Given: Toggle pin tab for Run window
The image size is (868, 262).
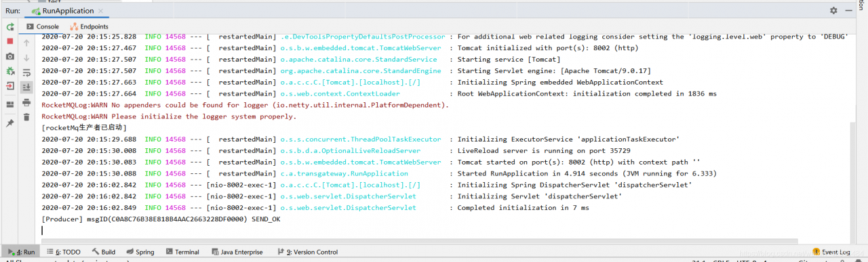Looking at the screenshot, I should 10,123.
